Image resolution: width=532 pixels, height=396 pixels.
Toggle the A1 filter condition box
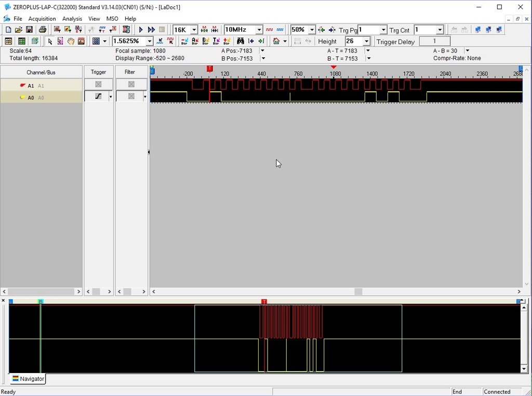[131, 84]
